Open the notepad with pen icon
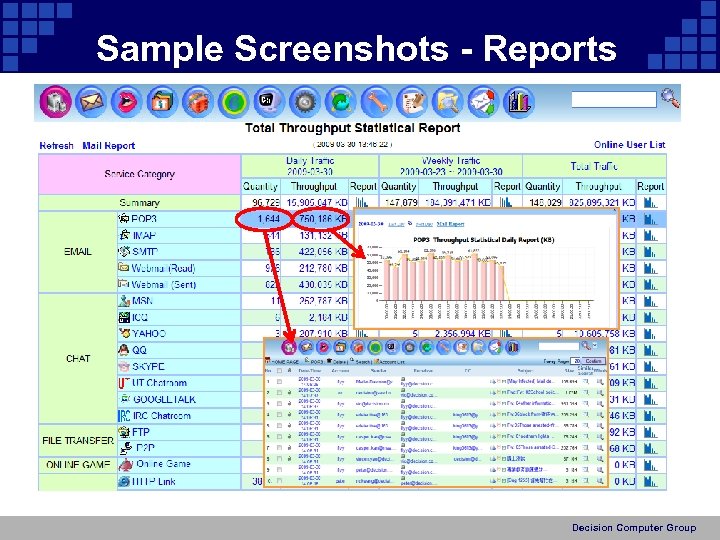The image size is (720, 540). pyautogui.click(x=412, y=101)
